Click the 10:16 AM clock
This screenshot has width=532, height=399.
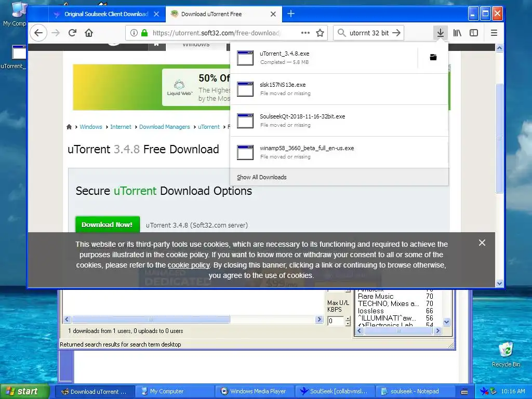pyautogui.click(x=513, y=392)
